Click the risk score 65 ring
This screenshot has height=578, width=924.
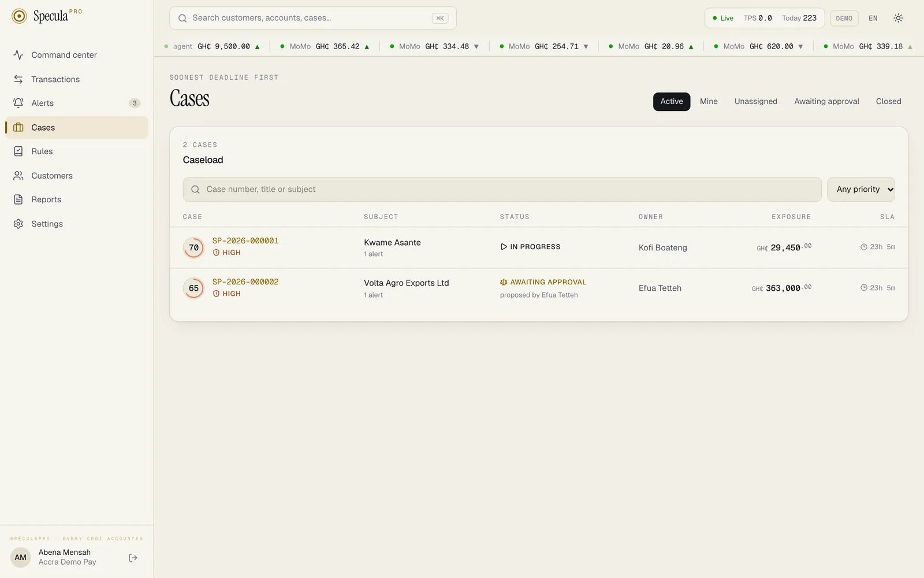[193, 288]
